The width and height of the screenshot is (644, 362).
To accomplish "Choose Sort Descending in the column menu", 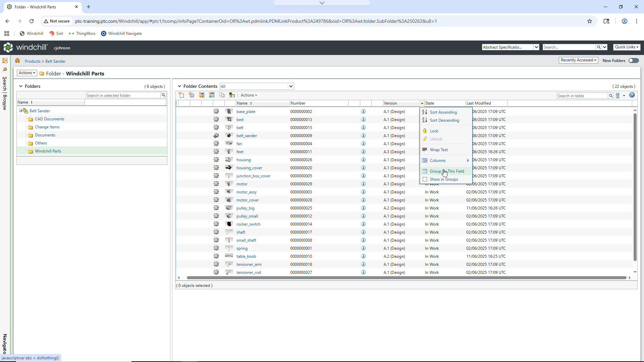I will 446,120.
